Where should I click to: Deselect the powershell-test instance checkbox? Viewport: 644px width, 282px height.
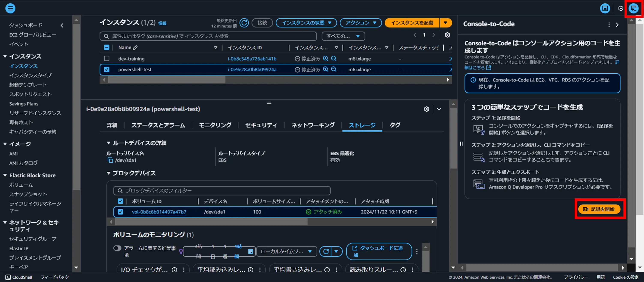pyautogui.click(x=106, y=69)
